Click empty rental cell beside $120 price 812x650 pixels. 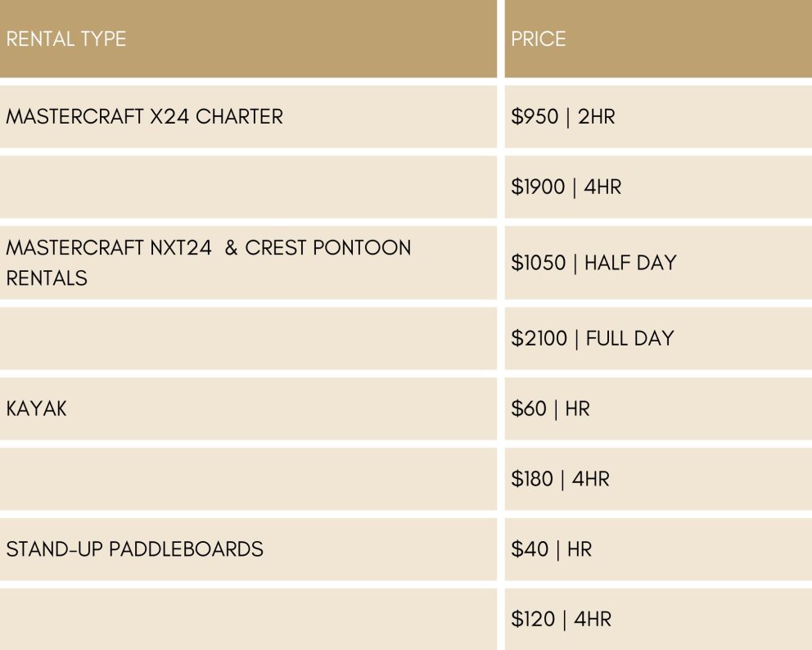[x=248, y=619]
